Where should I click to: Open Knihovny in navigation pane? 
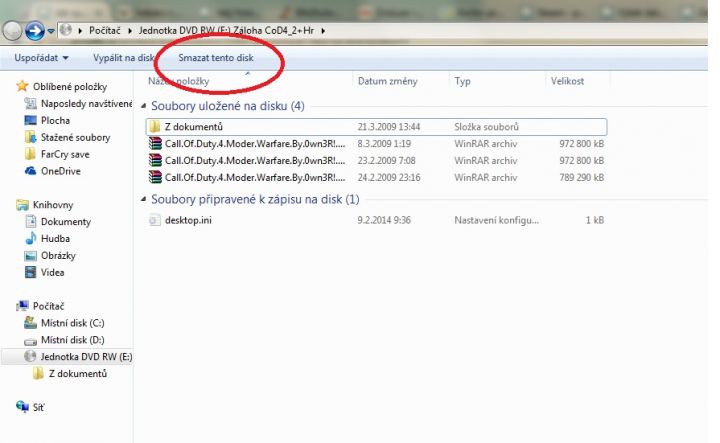[x=53, y=205]
